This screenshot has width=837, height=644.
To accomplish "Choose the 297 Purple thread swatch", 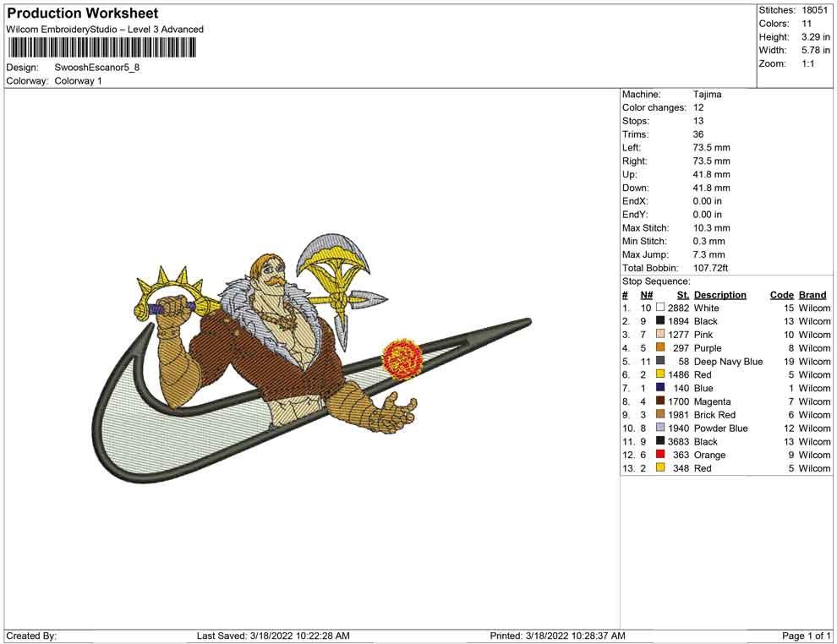I will pyautogui.click(x=660, y=347).
